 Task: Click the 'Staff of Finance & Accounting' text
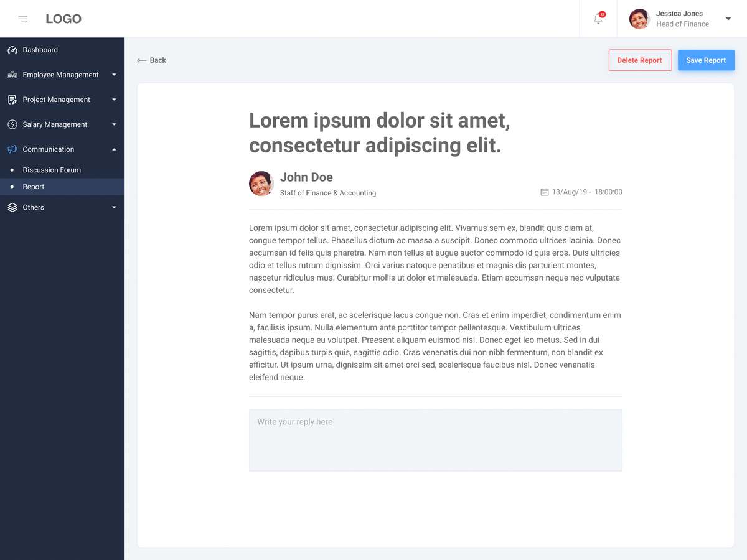click(x=328, y=193)
